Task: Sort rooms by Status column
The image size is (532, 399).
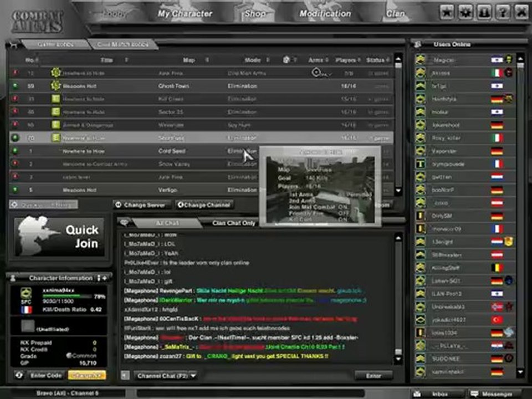Action: (377, 60)
